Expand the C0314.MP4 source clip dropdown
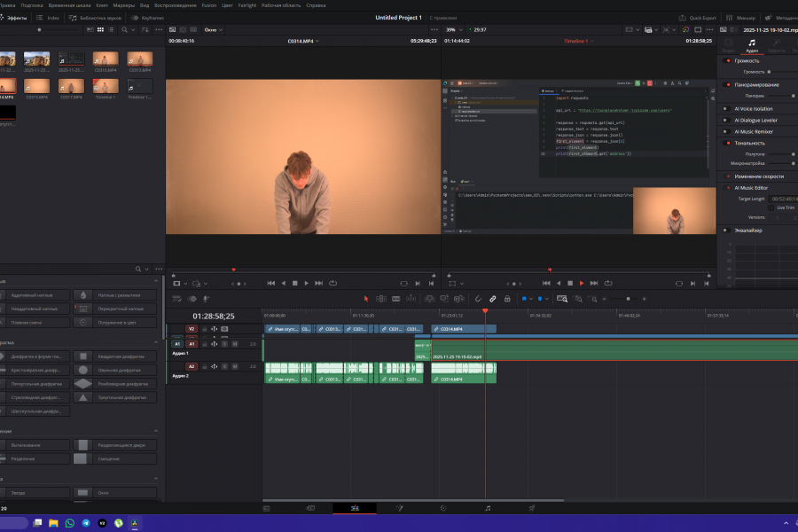 tap(303, 41)
